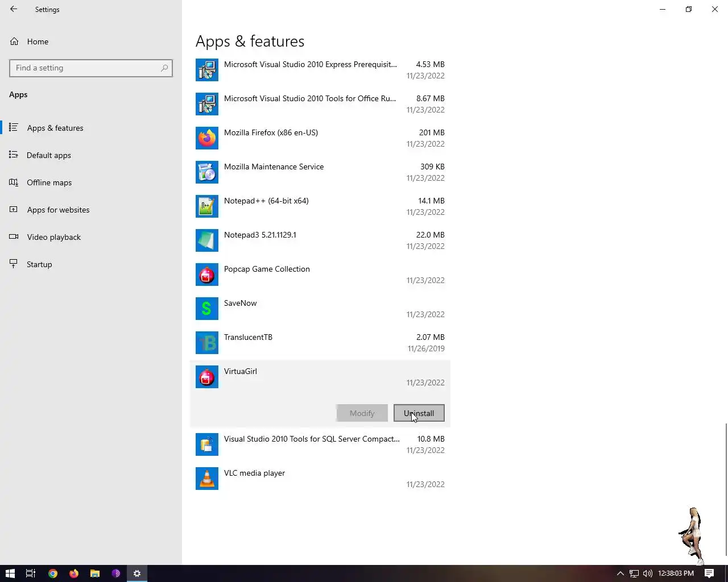This screenshot has width=728, height=582.
Task: Open the notification center icon
Action: tap(709, 573)
